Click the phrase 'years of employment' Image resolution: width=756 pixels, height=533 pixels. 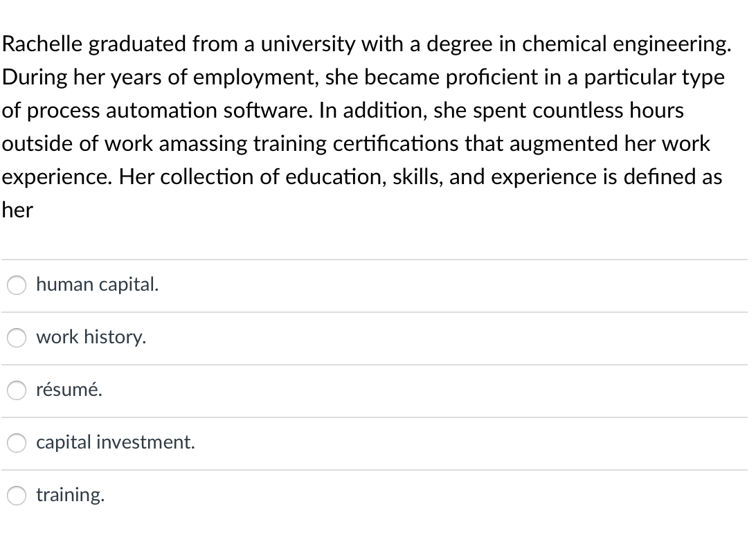tap(215, 78)
